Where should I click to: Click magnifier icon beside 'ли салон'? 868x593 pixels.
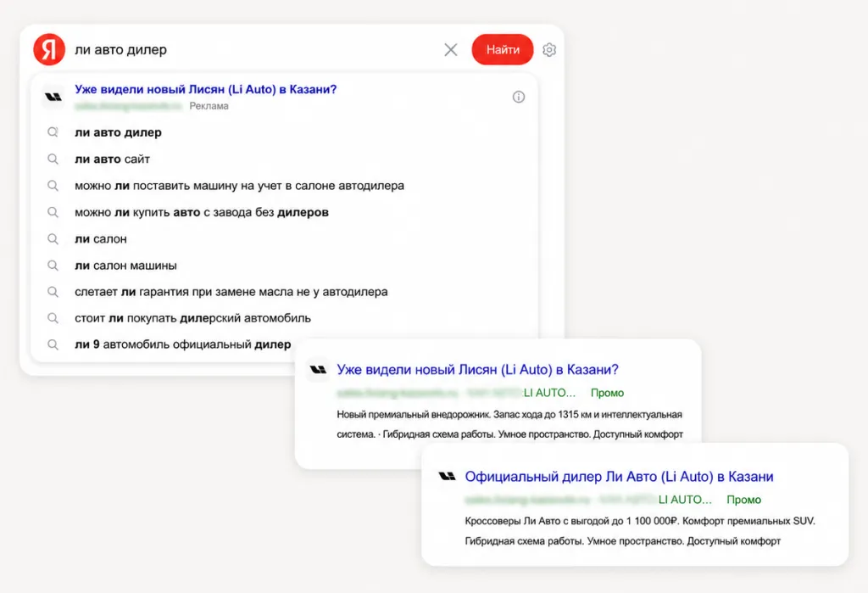(x=53, y=239)
